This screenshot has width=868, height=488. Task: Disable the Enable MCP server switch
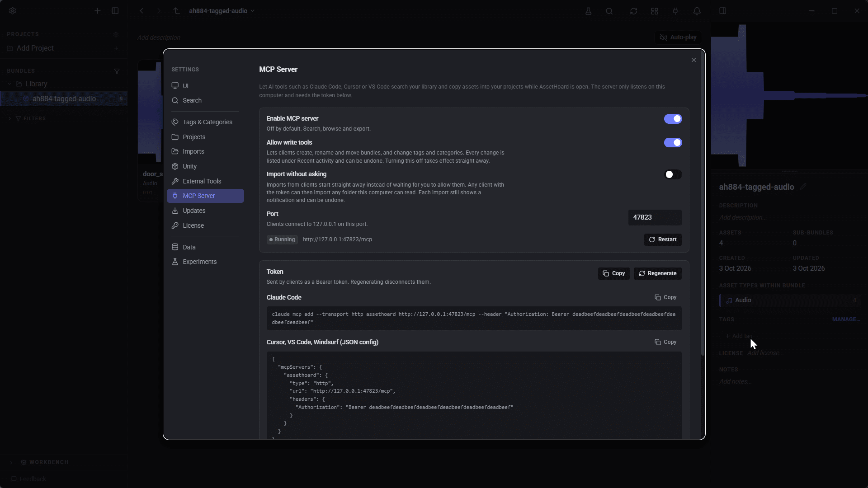click(x=673, y=119)
